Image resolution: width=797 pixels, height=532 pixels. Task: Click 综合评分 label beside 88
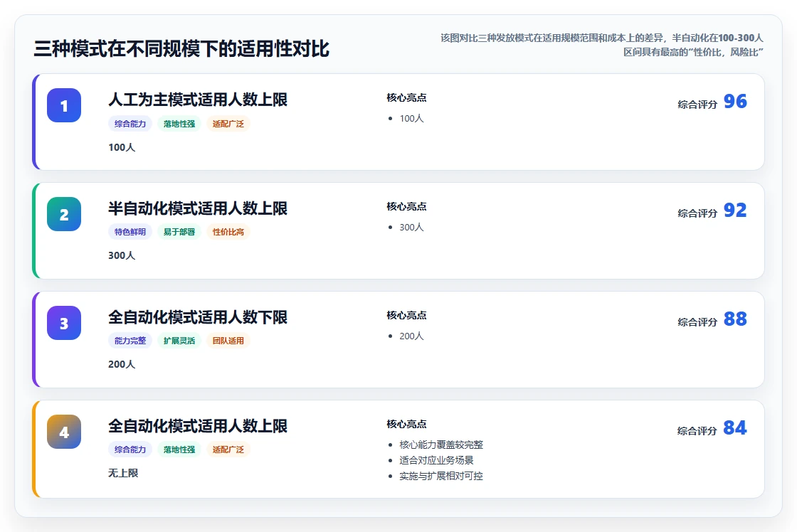tap(697, 321)
